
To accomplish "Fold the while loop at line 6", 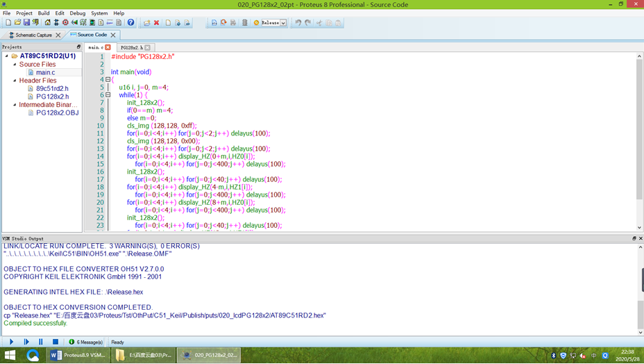I will coord(108,94).
